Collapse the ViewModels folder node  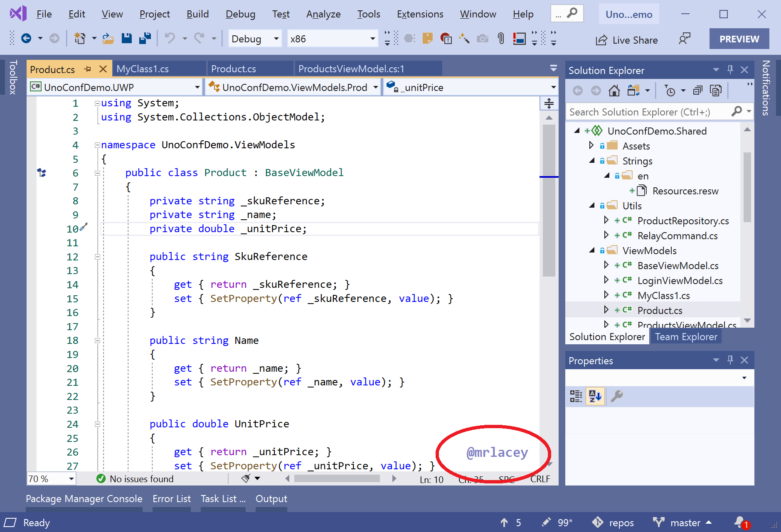coord(591,250)
